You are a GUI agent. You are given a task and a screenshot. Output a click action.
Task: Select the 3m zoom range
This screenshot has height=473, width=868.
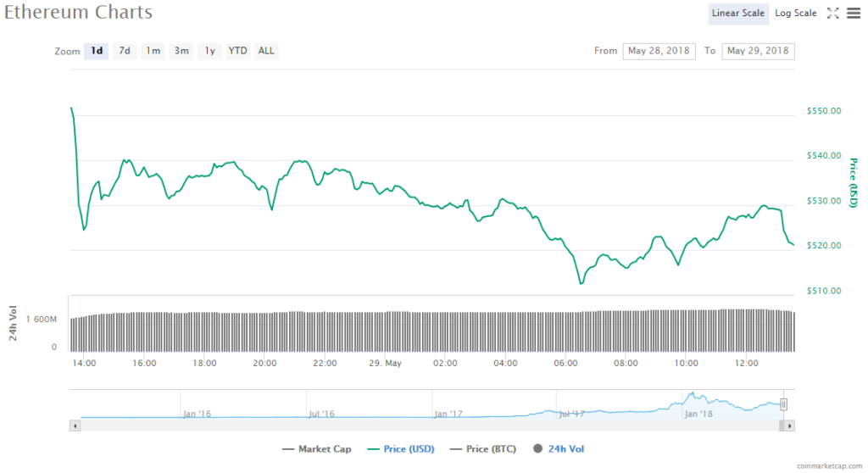click(x=181, y=51)
